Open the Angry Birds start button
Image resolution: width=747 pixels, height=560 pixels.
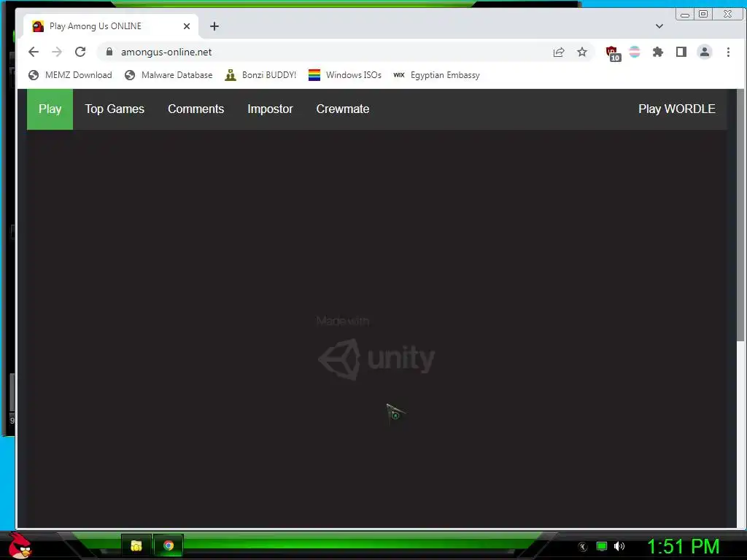[x=20, y=545]
